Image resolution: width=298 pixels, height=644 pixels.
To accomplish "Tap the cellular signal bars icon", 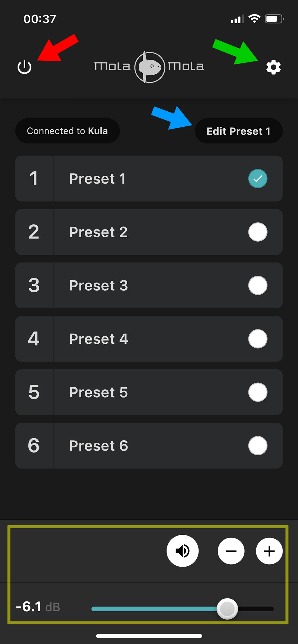I will (237, 19).
